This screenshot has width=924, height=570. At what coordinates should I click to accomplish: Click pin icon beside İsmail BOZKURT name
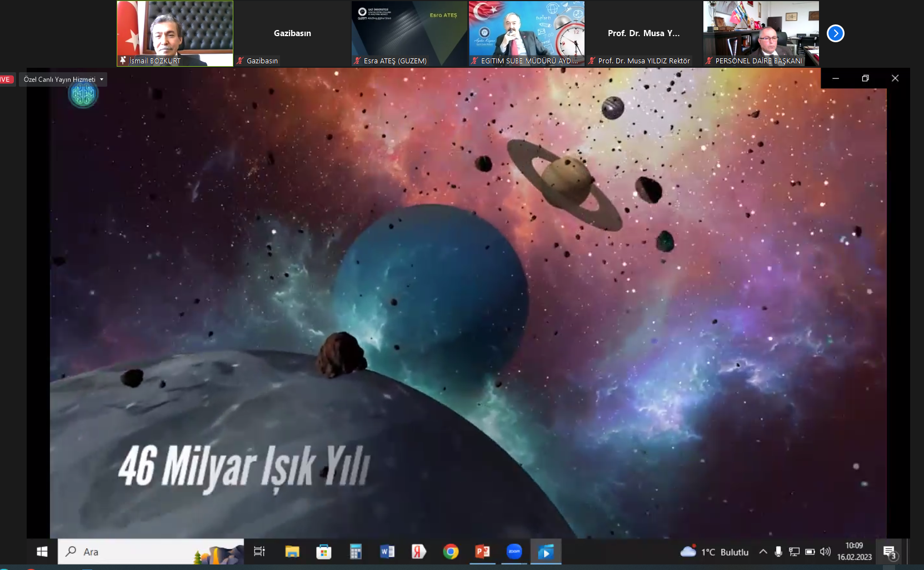(x=123, y=61)
